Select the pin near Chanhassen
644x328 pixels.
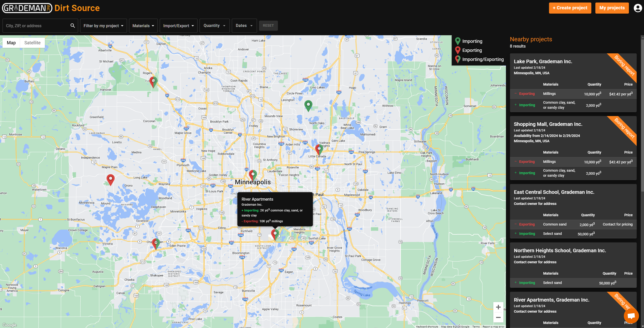[x=156, y=244]
